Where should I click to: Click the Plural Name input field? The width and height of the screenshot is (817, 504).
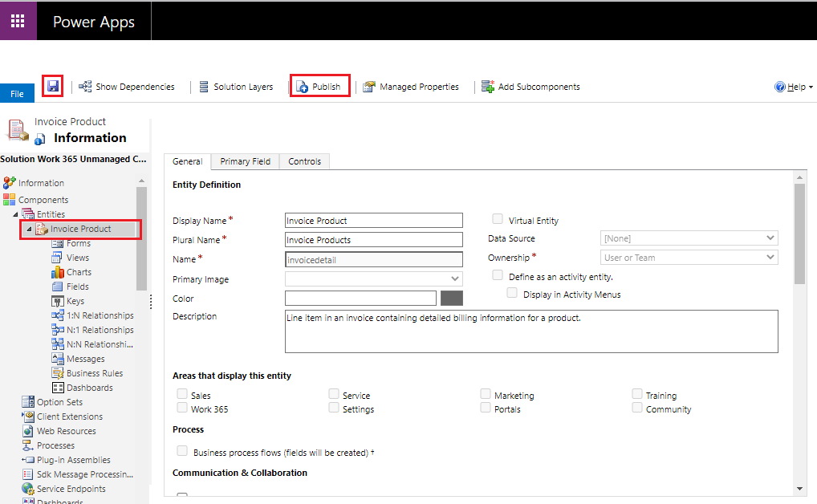374,240
